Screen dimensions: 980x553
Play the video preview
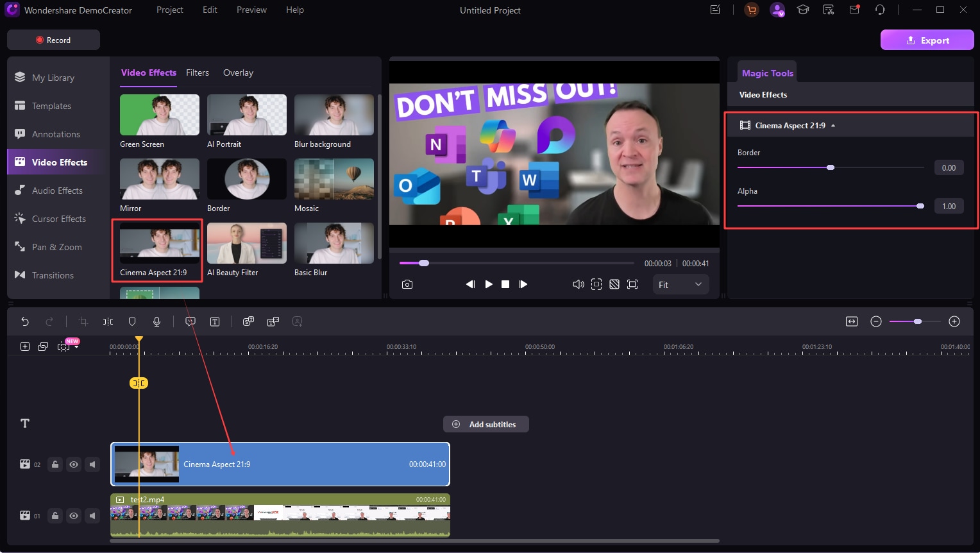(489, 284)
